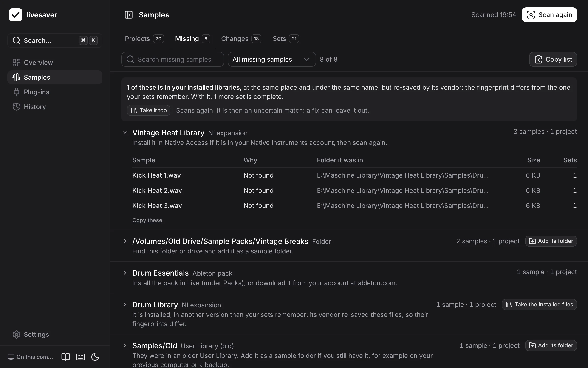Viewport: 588px width, 368px height.
Task: Open the Sets tab
Action: point(286,39)
